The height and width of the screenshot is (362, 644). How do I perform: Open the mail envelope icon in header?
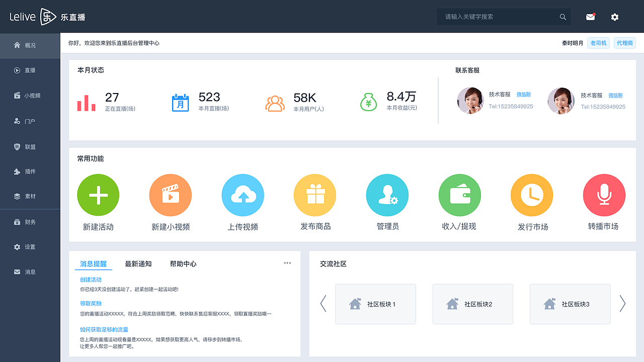coord(590,17)
